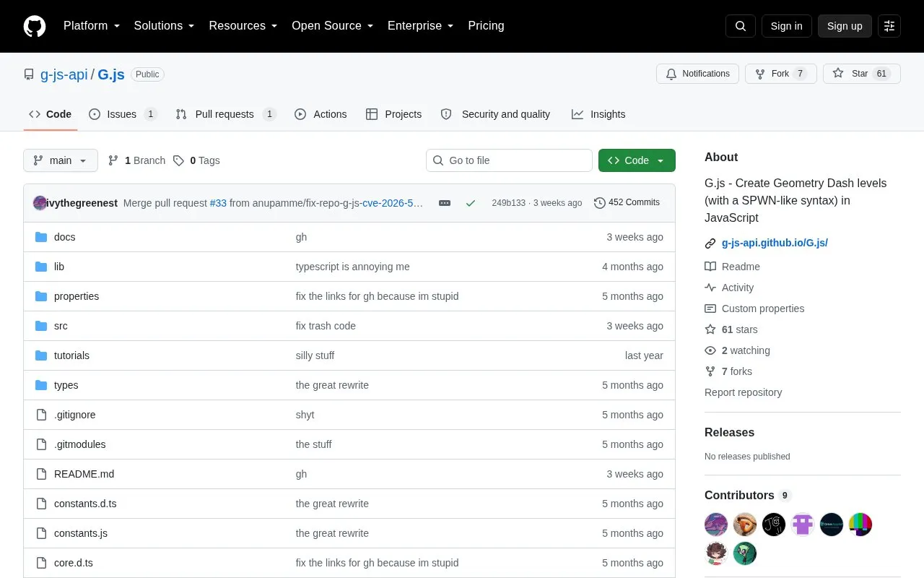
Task: Open the main branch selector
Action: tap(61, 160)
